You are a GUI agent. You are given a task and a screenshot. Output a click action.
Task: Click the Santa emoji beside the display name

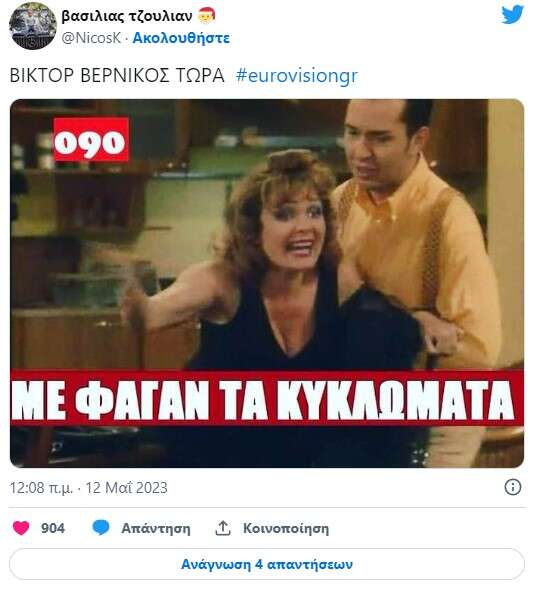pos(207,15)
